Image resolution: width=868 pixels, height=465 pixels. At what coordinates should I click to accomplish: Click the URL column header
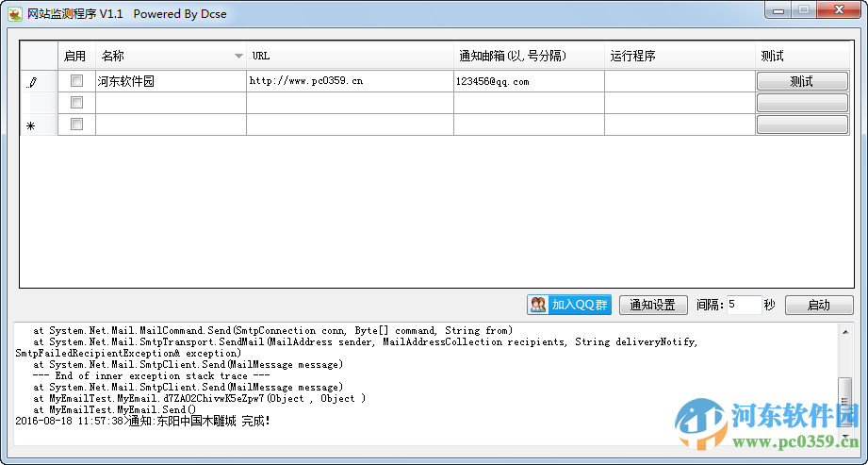point(350,56)
